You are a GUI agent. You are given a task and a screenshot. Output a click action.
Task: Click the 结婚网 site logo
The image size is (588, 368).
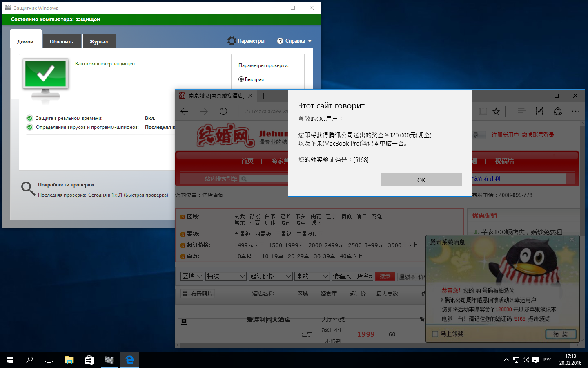coord(226,135)
